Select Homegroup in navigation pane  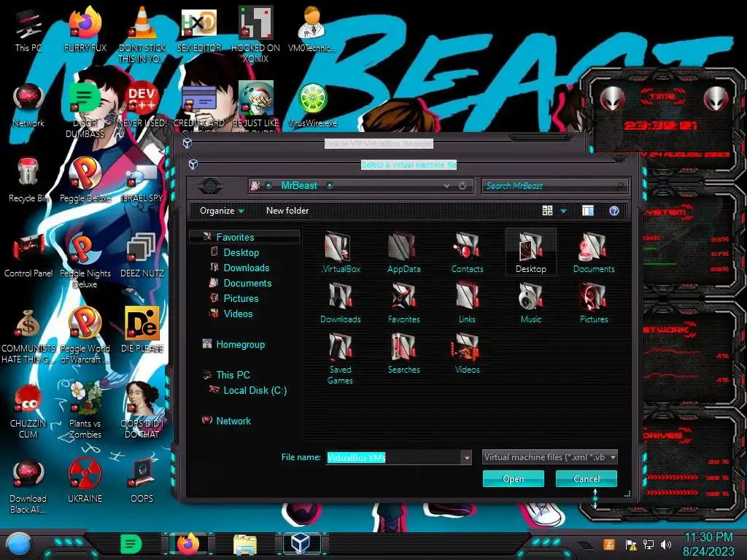[x=240, y=344]
